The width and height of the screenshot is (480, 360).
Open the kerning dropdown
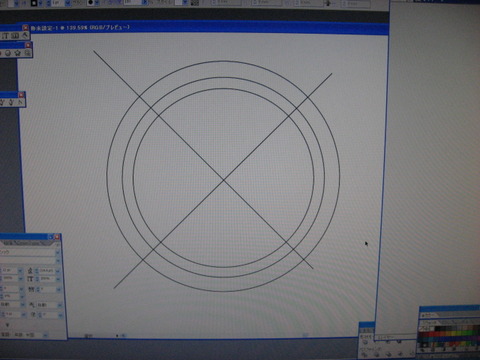coord(21,289)
